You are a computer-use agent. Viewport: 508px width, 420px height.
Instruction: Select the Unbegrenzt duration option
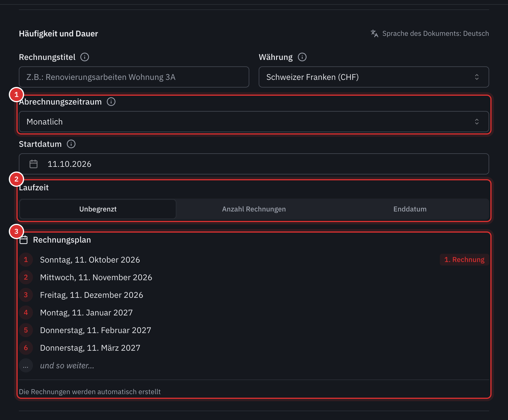[x=98, y=209]
